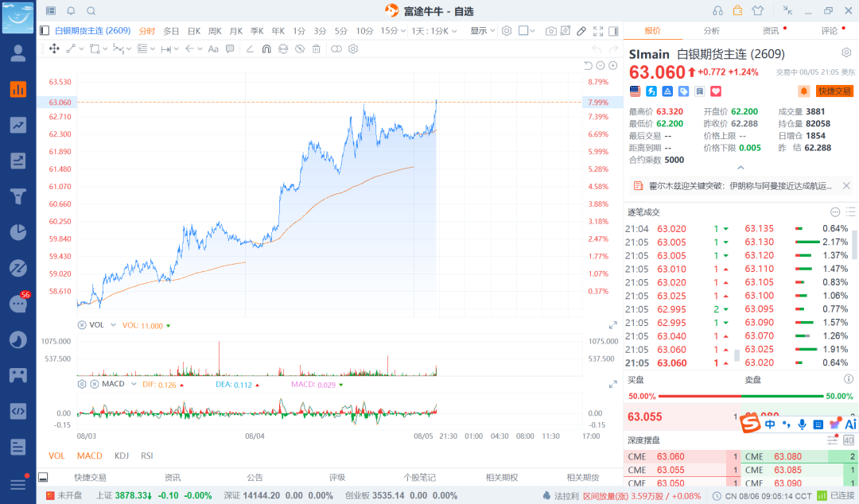Switch to the 日K chart tab

tap(194, 31)
